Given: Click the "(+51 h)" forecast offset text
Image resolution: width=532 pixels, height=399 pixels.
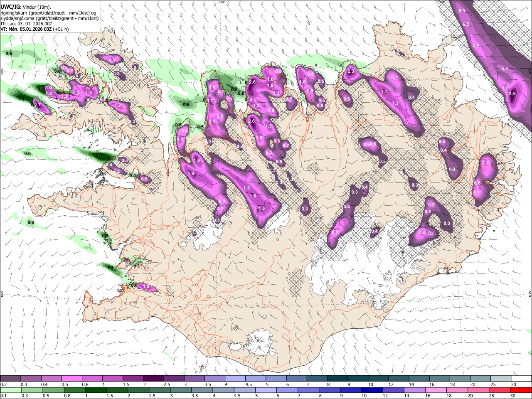Looking at the screenshot, I should point(61,29).
